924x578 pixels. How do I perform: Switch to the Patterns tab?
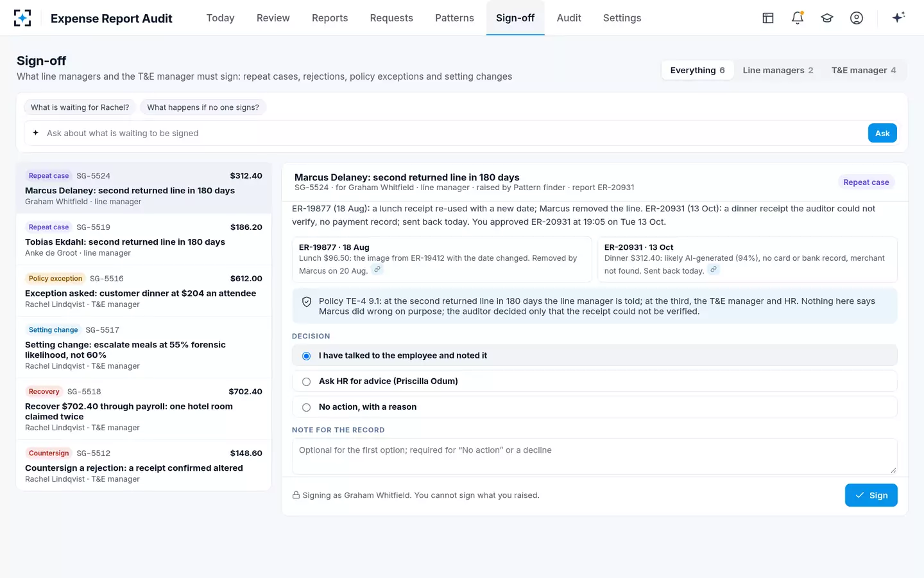click(x=454, y=18)
